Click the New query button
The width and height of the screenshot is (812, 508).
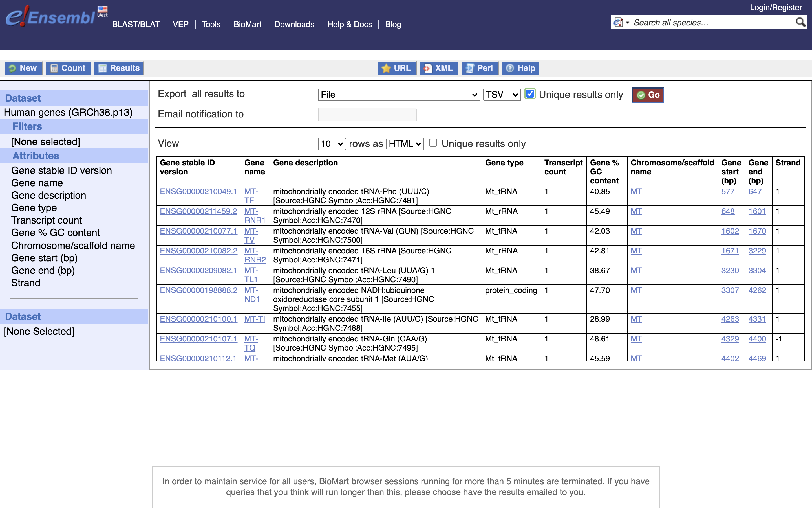[x=23, y=68]
